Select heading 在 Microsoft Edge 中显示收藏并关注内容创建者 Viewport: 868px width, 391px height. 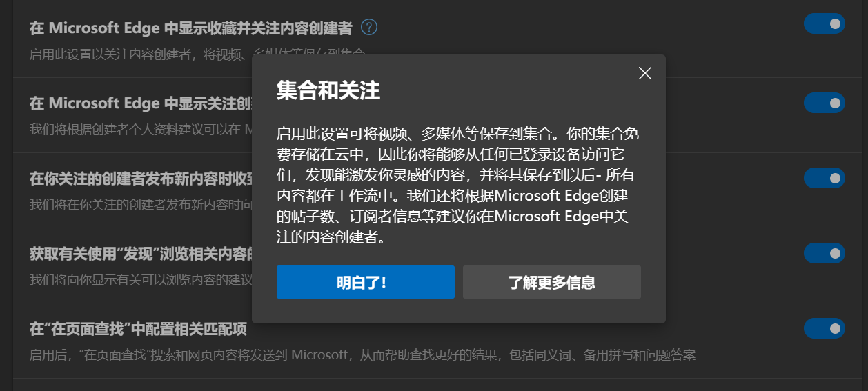(191, 28)
